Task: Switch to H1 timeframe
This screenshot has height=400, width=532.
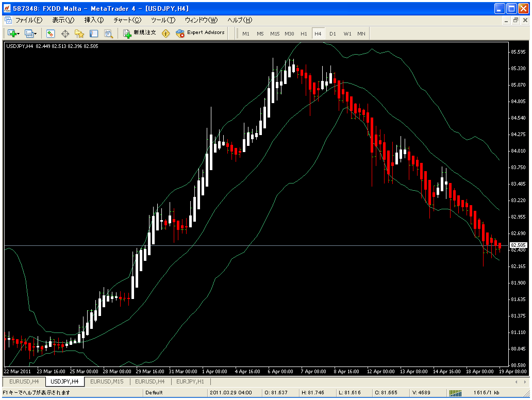Action: [304, 34]
